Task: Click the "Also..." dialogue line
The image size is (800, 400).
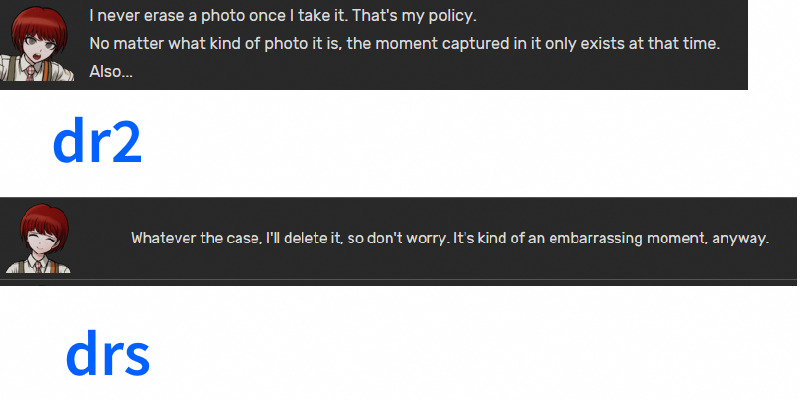Action: (111, 72)
